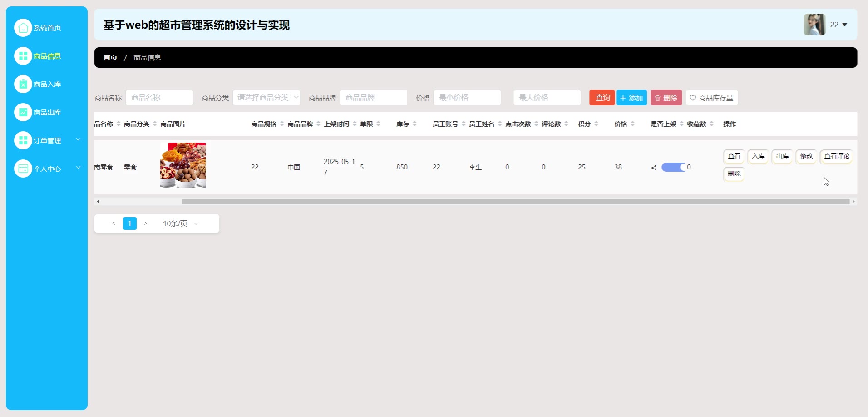Sort by 单限 column arrows
Viewport: 868px width, 417px height.
pyautogui.click(x=378, y=124)
